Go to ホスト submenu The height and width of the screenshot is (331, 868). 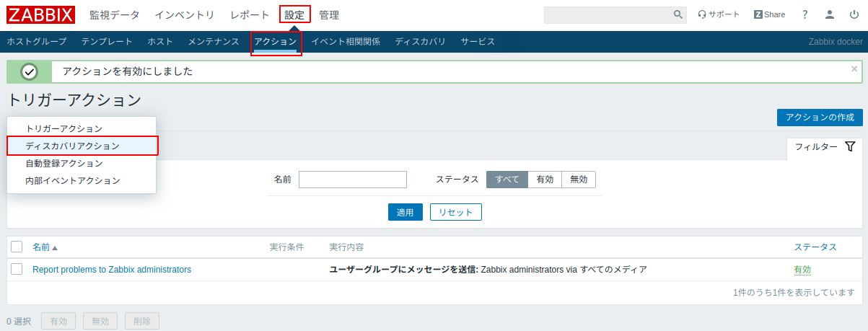tap(160, 42)
